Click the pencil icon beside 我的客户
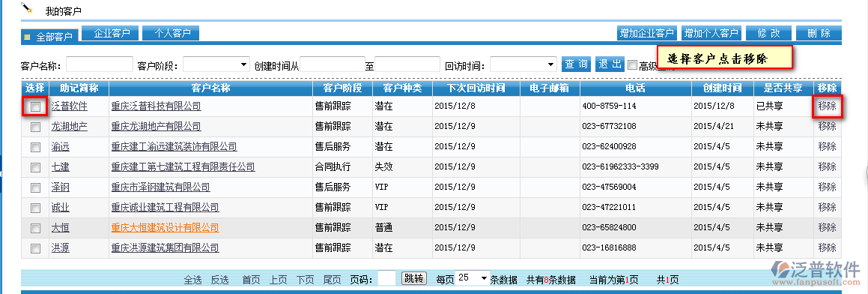Screen dimensions: 868x294 click(26, 7)
